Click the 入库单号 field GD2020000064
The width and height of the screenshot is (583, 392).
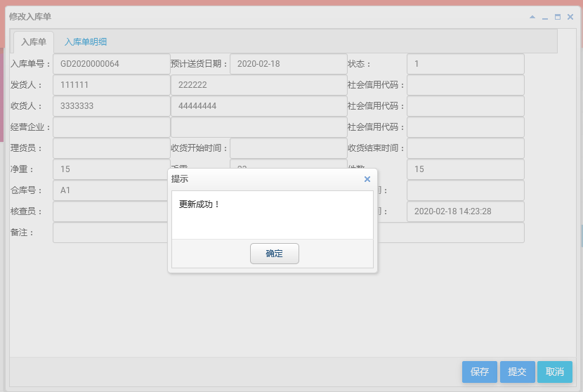click(112, 64)
